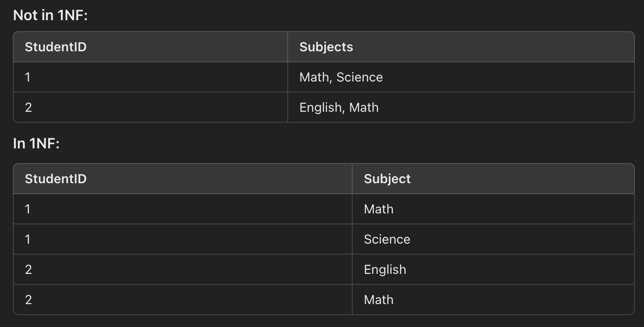Click the StudentID header in second table
Image resolution: width=644 pixels, height=327 pixels.
(x=183, y=179)
